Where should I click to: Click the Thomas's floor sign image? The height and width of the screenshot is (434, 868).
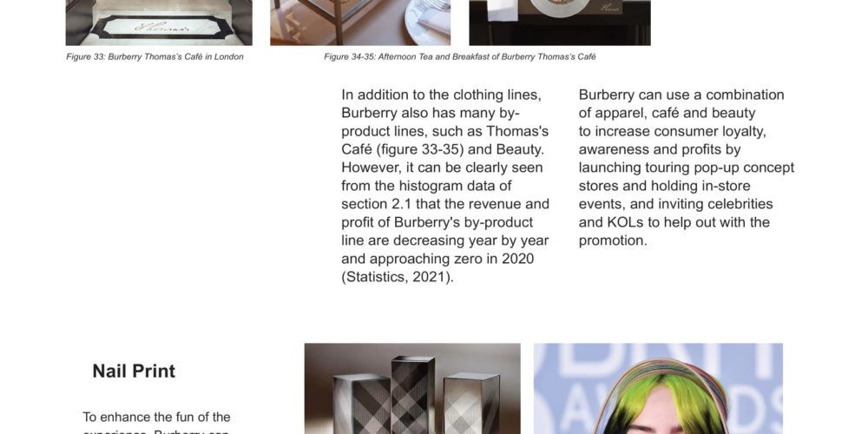click(x=159, y=23)
